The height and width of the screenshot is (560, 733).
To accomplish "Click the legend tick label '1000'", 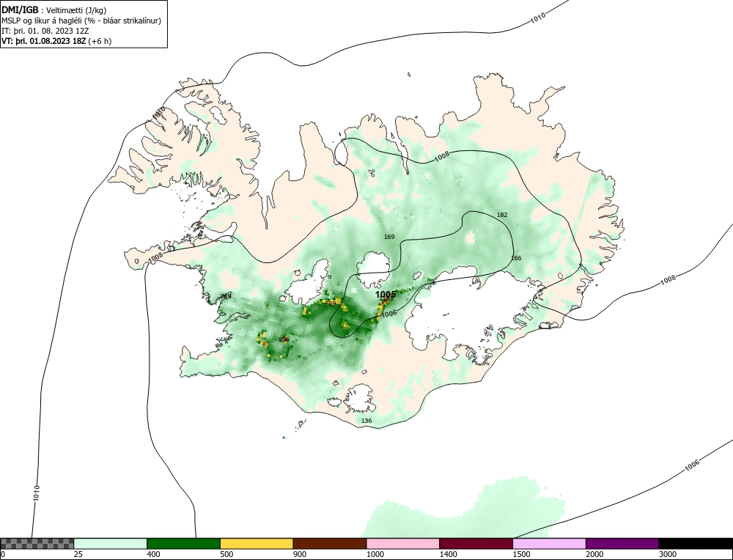I will (x=375, y=554).
